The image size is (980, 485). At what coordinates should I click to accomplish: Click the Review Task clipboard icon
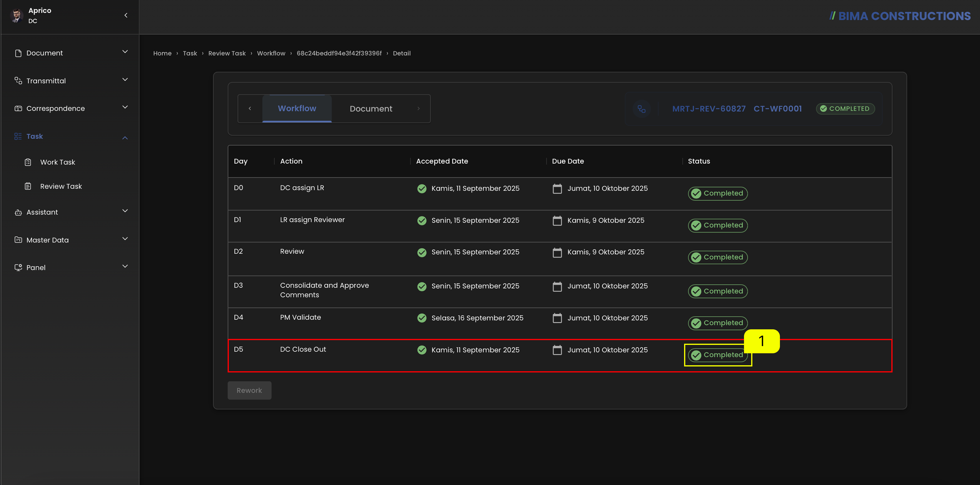pyautogui.click(x=28, y=187)
